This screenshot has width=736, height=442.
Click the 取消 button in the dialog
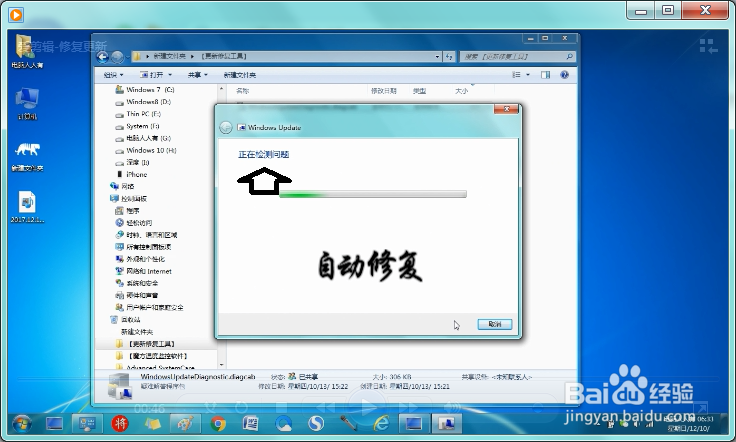pyautogui.click(x=495, y=324)
